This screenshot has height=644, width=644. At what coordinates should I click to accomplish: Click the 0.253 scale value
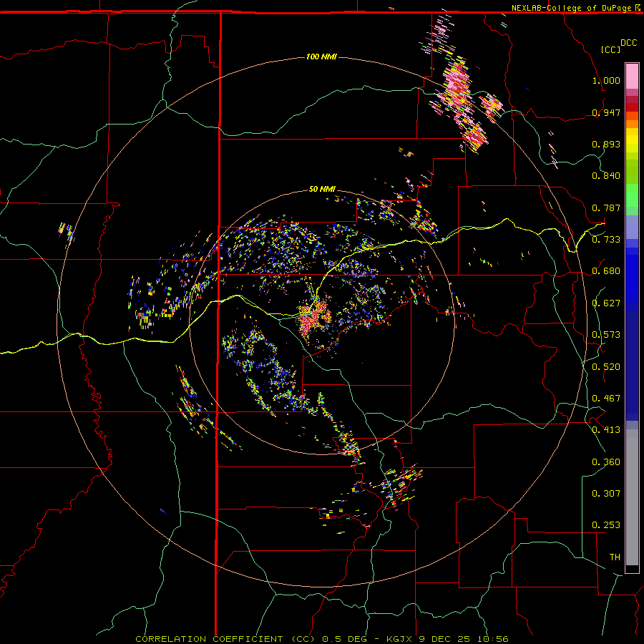606,525
